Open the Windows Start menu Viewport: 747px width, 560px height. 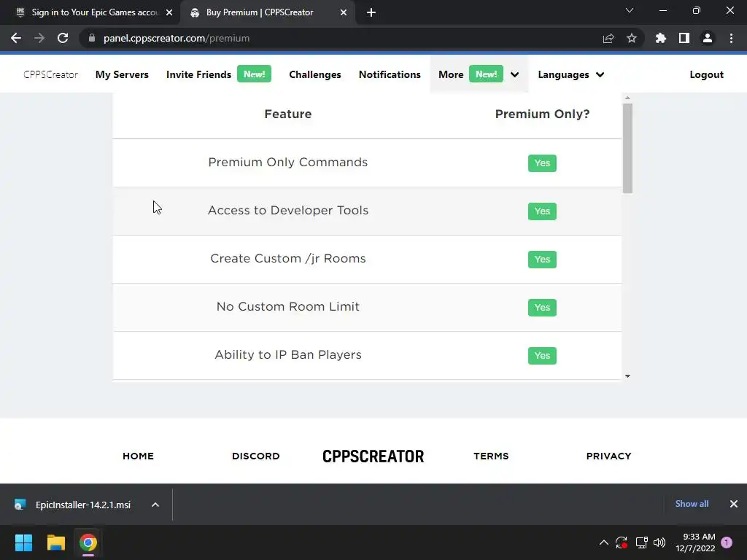click(23, 542)
